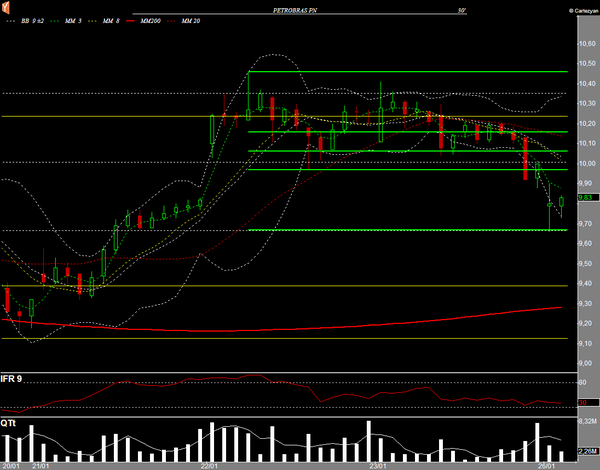The width and height of the screenshot is (600, 470).
Task: Click the last green candlestick on chart
Action: coord(562,202)
